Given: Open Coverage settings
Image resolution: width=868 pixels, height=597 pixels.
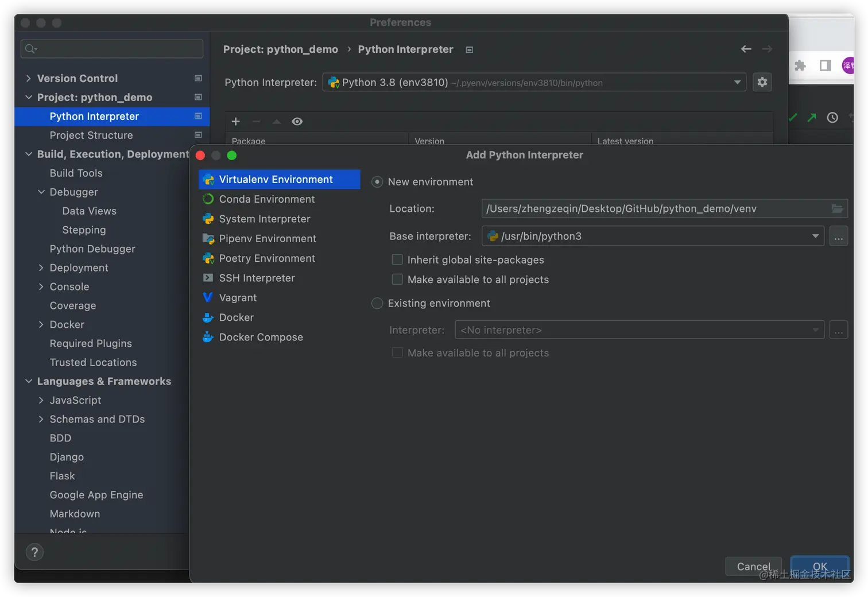Looking at the screenshot, I should tap(73, 305).
